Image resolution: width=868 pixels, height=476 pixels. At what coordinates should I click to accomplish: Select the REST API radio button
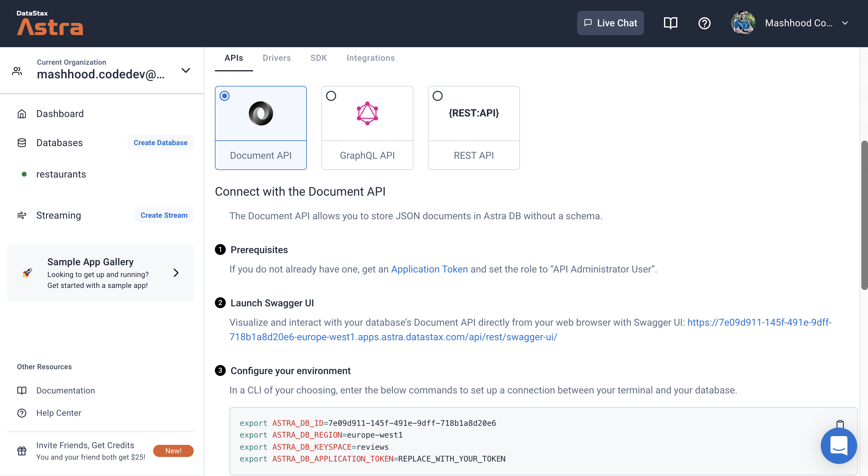[437, 96]
